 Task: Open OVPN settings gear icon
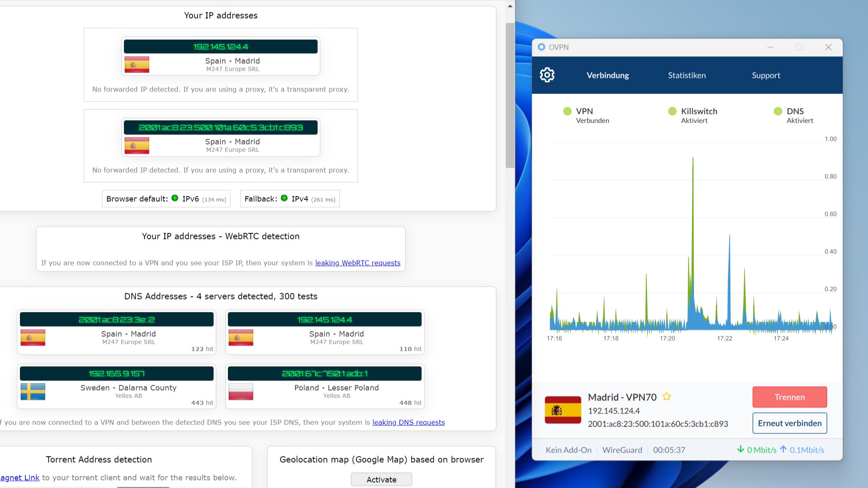point(547,75)
